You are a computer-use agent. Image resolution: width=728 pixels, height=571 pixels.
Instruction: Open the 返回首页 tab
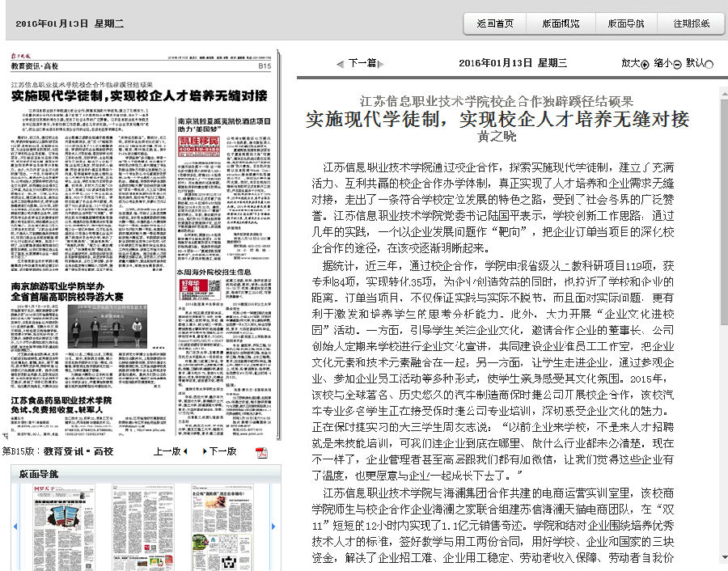click(x=494, y=23)
